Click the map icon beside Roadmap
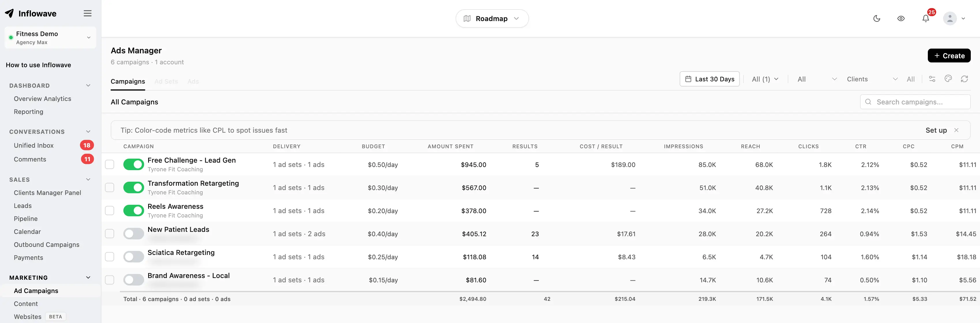980x323 pixels. click(467, 18)
